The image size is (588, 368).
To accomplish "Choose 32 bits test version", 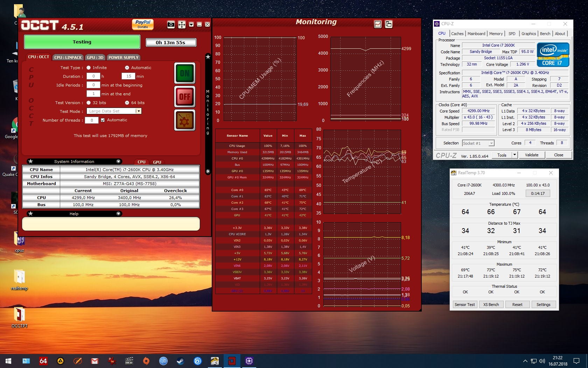I will point(89,103).
